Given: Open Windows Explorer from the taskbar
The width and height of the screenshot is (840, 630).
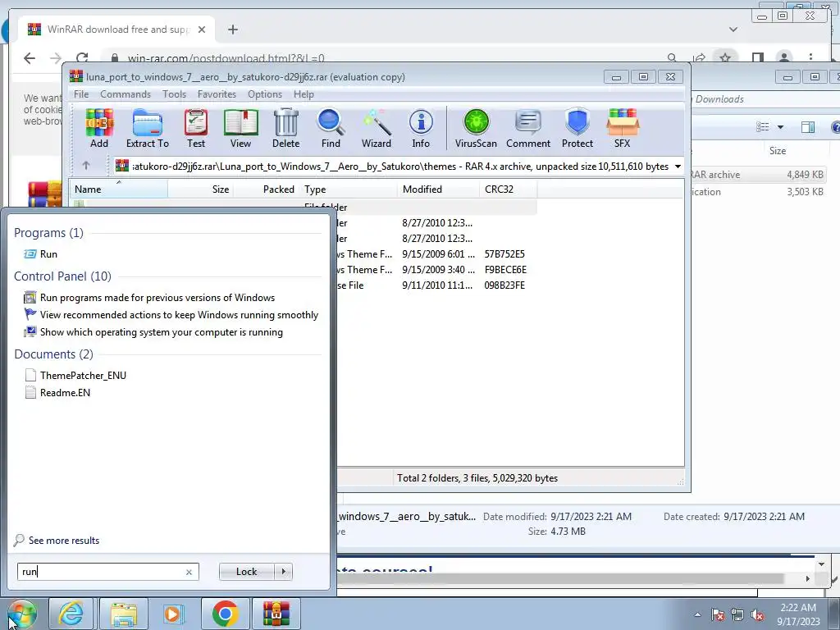Looking at the screenshot, I should pos(124,614).
